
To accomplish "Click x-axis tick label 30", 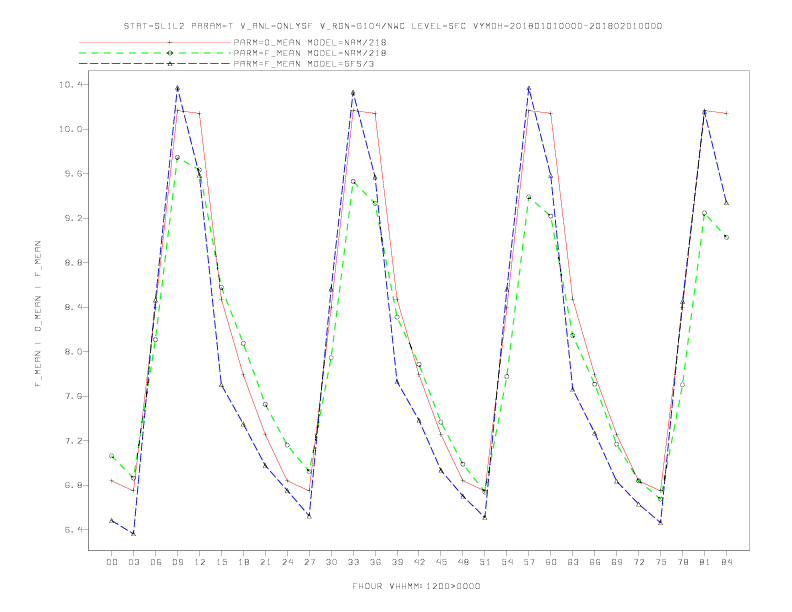I will click(331, 562).
